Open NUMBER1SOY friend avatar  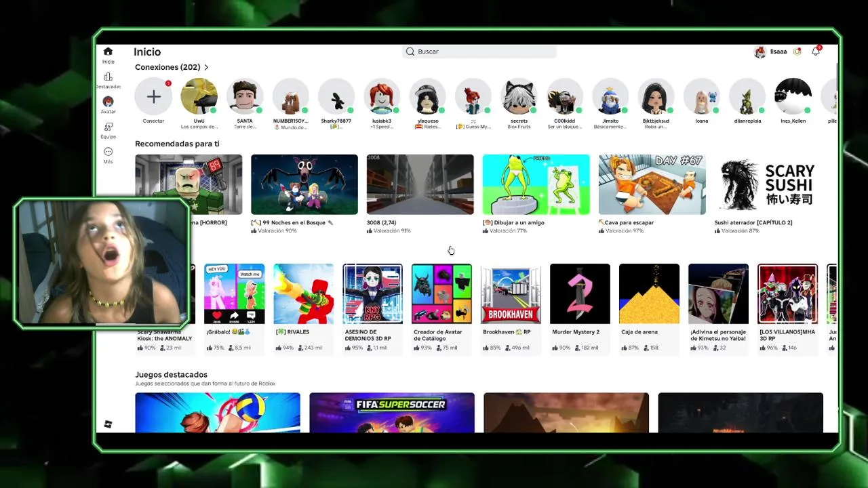click(x=290, y=97)
